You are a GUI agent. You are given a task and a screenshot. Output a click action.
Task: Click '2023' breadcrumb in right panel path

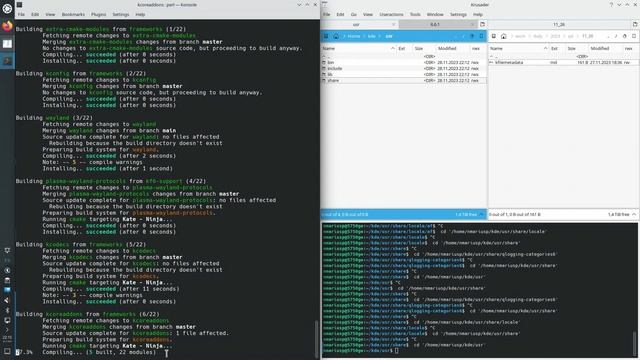click(x=556, y=36)
